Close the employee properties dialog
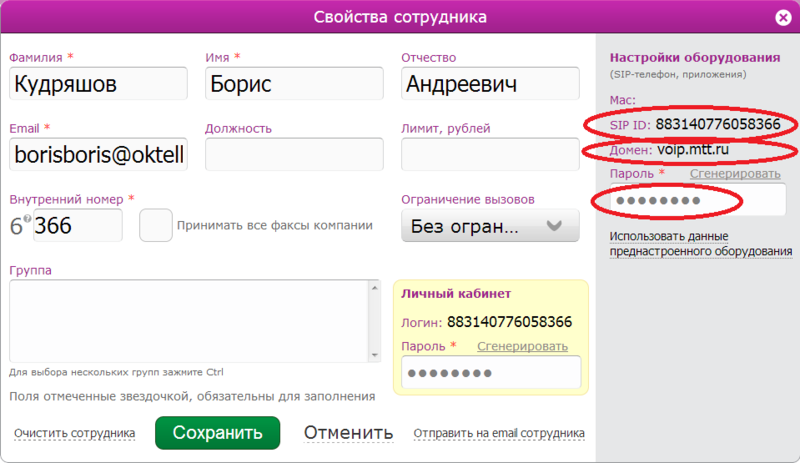The width and height of the screenshot is (800, 463). pyautogui.click(x=782, y=17)
